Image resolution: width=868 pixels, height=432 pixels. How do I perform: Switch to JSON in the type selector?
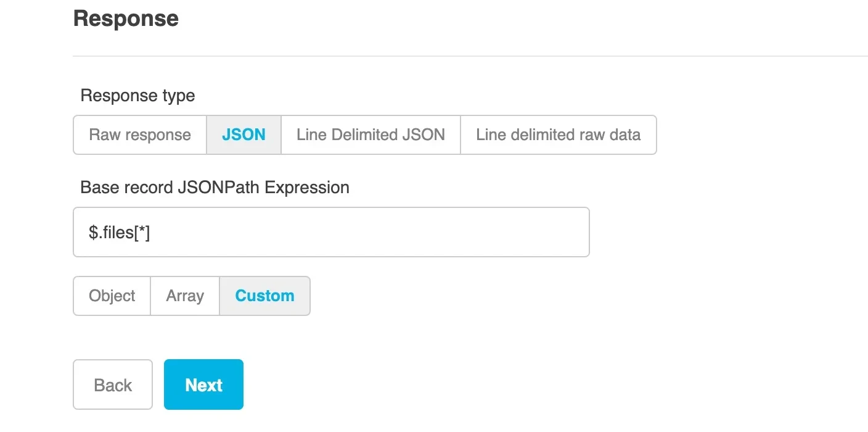tap(244, 135)
